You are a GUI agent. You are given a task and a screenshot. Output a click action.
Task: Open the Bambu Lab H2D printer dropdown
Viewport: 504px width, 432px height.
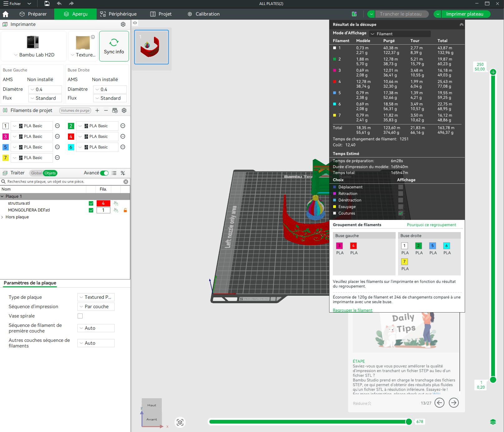(34, 55)
